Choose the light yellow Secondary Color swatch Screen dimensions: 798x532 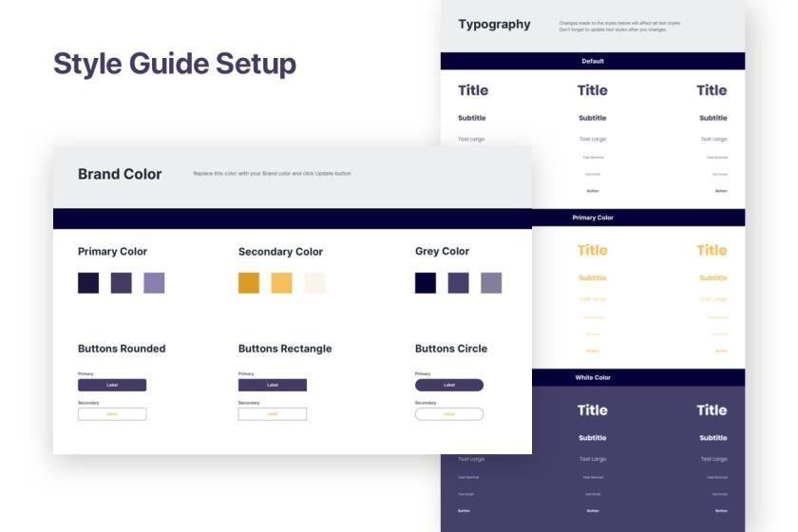coord(281,283)
